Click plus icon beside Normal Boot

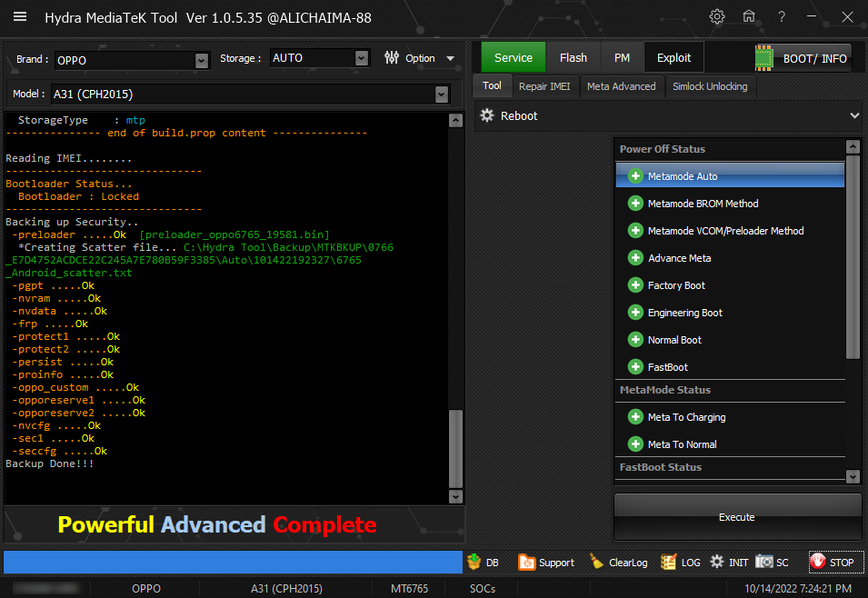635,339
